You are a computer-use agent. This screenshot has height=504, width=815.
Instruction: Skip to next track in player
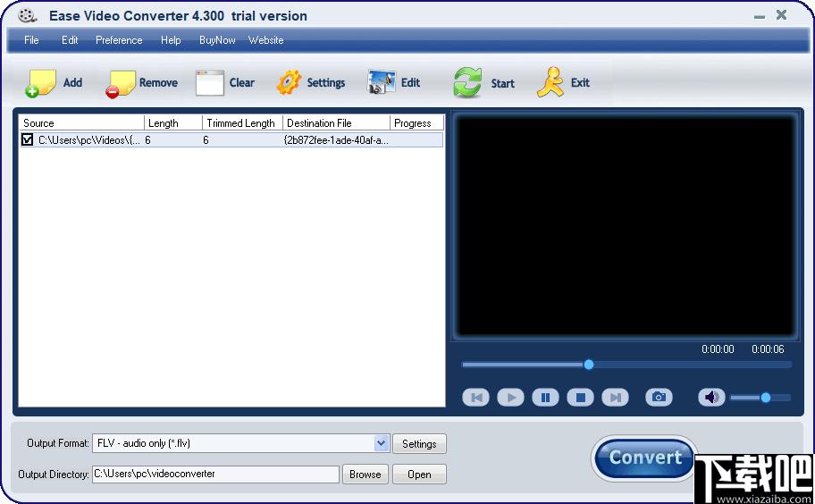[x=616, y=398]
